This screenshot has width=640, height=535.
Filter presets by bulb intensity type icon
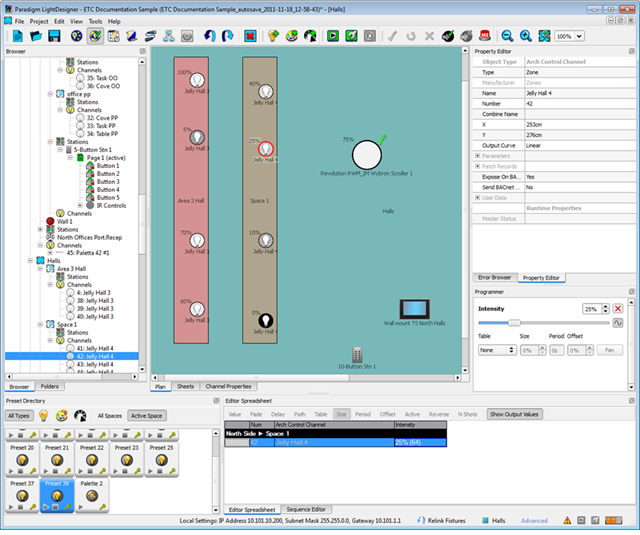(44, 416)
